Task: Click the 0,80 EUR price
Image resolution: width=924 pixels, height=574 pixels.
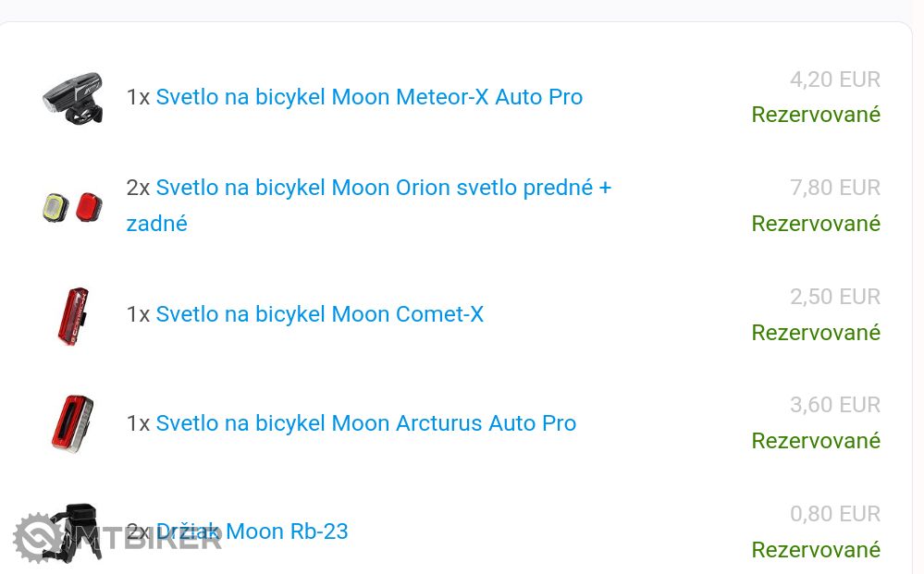Action: click(834, 514)
